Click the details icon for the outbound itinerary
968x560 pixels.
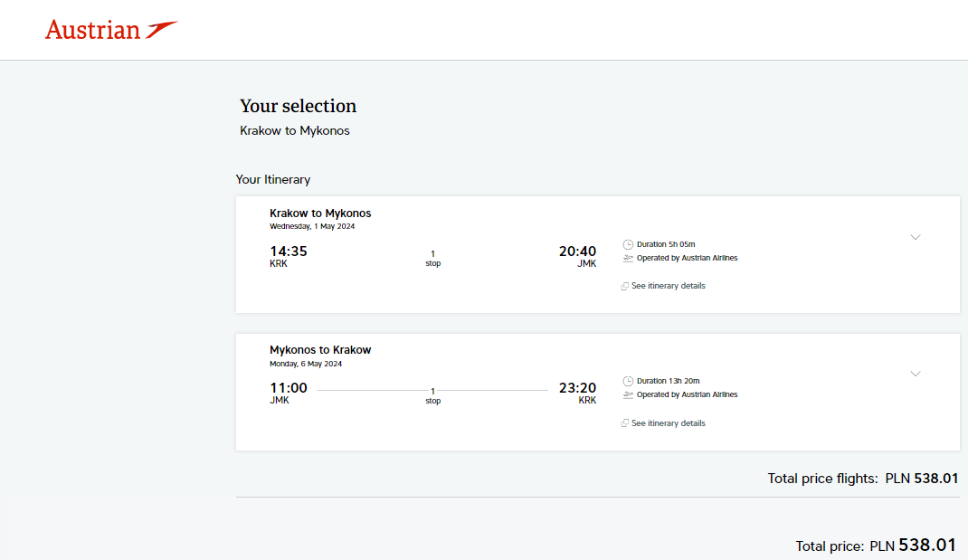625,287
